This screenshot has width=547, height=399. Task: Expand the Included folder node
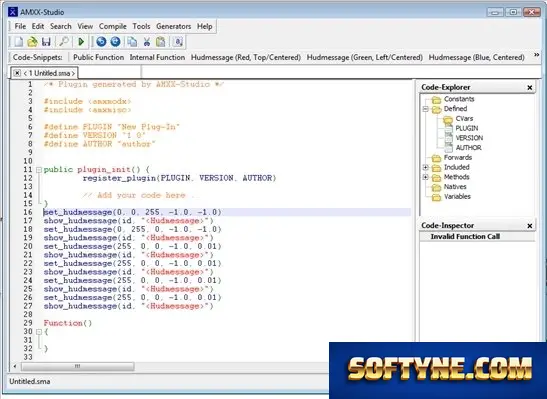click(426, 167)
